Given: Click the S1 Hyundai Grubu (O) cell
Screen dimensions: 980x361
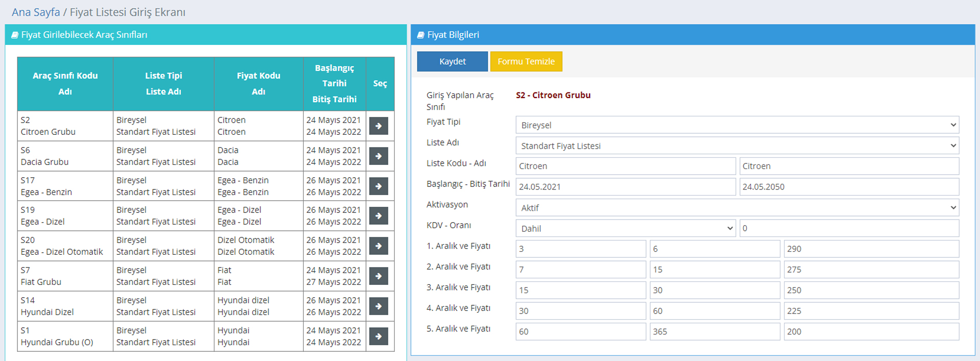Looking at the screenshot, I should coord(65,336).
